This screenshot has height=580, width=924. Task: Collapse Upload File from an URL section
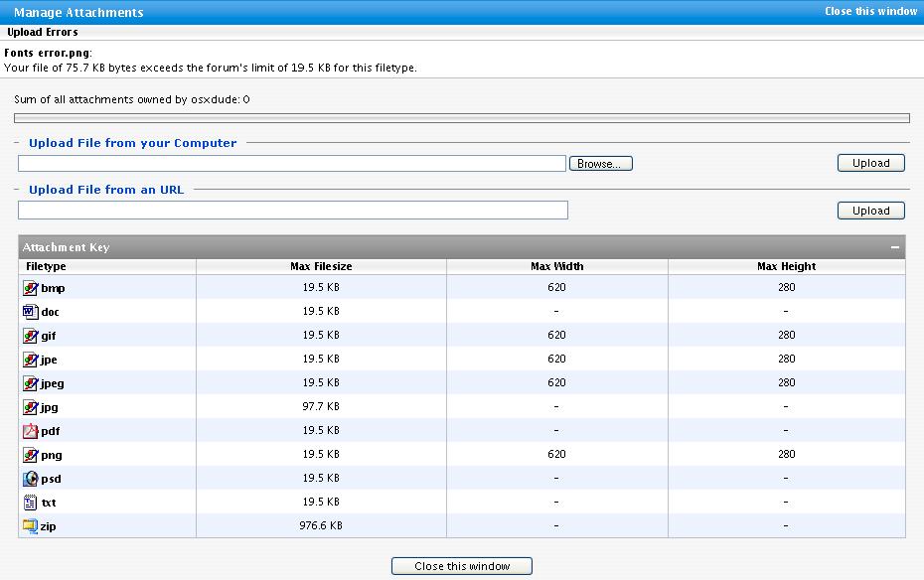point(17,189)
